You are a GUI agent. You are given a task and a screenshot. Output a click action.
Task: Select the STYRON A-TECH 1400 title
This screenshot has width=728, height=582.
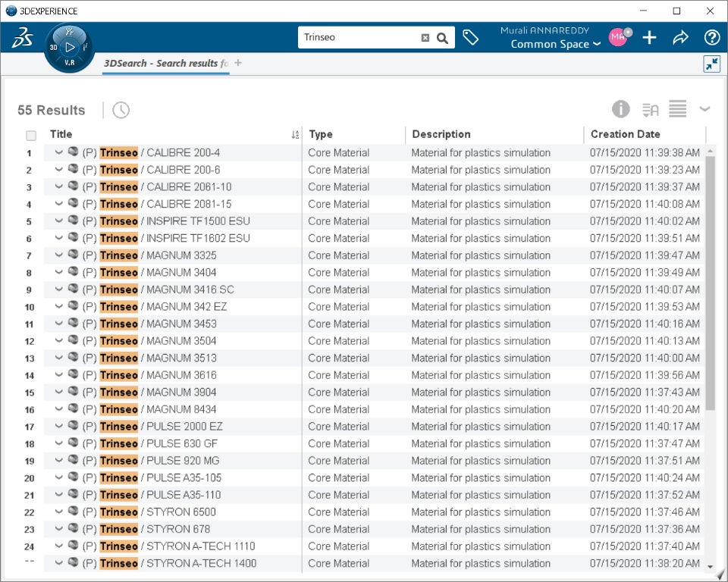click(x=169, y=564)
